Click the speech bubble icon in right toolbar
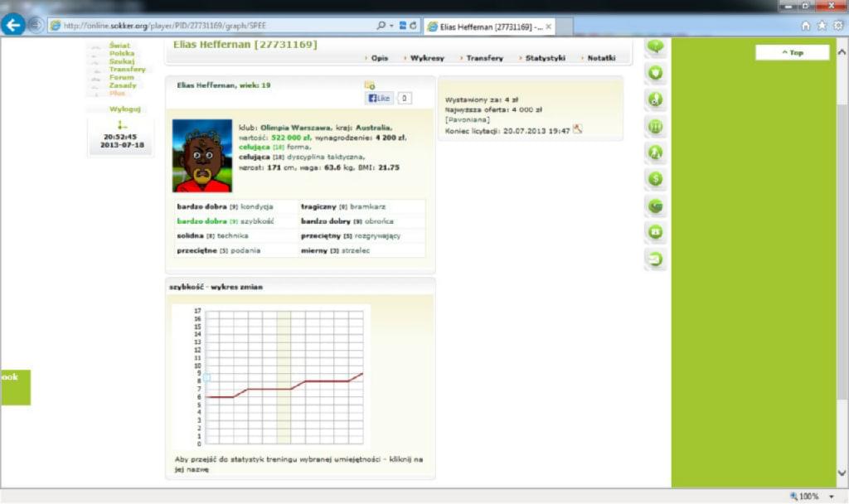Screen dimensions: 849x504 coord(655,46)
